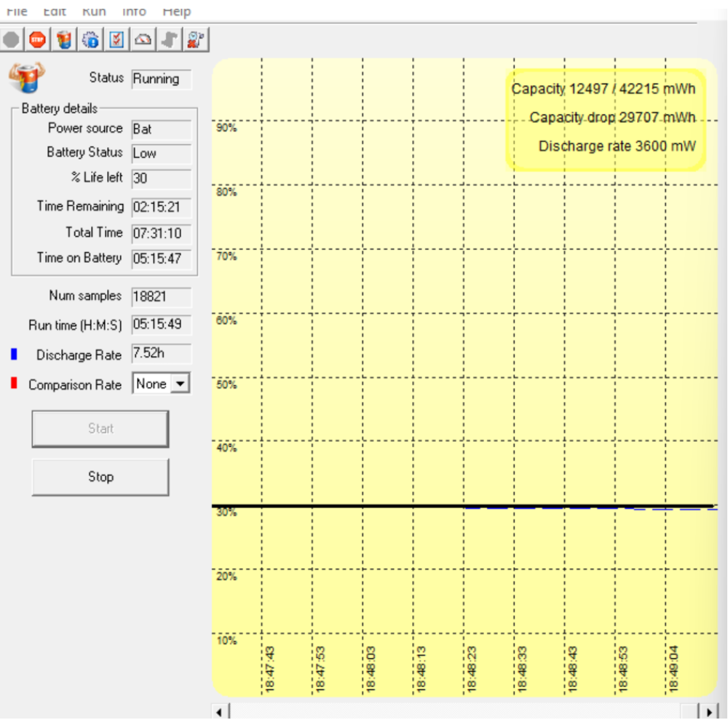Click the checklist toolbar icon
The height and width of the screenshot is (728, 728).
pos(116,39)
